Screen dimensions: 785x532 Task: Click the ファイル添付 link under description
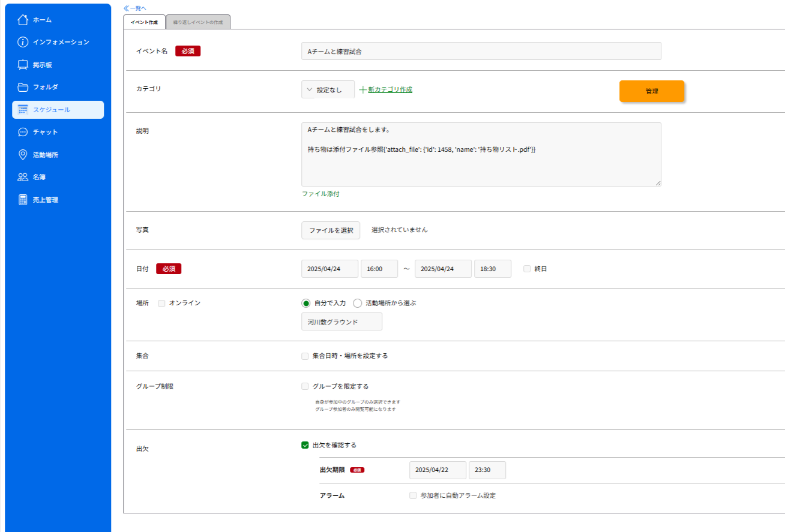click(320, 194)
